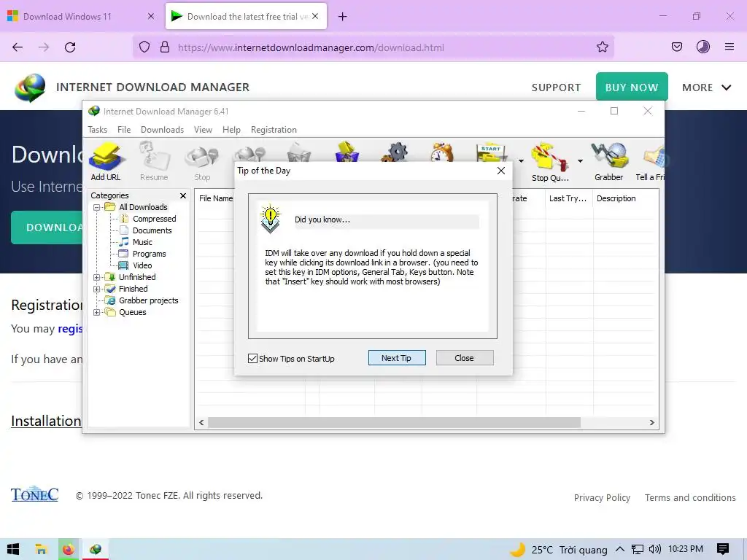Click the Delete Completed toolbar icon
The width and height of the screenshot is (747, 560).
(347, 152)
